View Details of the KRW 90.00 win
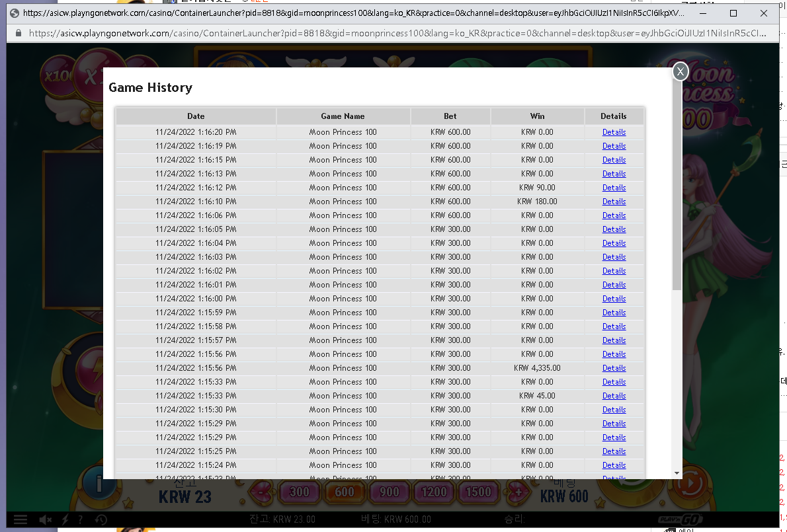 tap(614, 188)
